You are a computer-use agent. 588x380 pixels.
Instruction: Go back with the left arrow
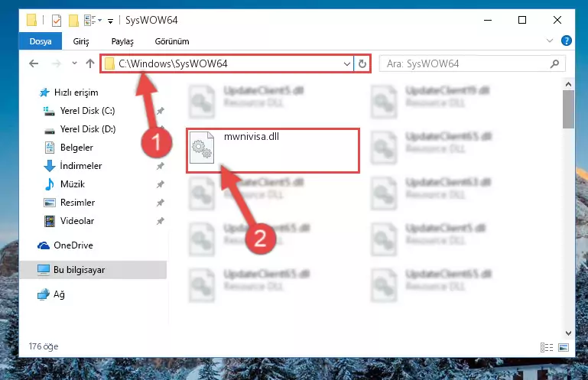point(34,63)
